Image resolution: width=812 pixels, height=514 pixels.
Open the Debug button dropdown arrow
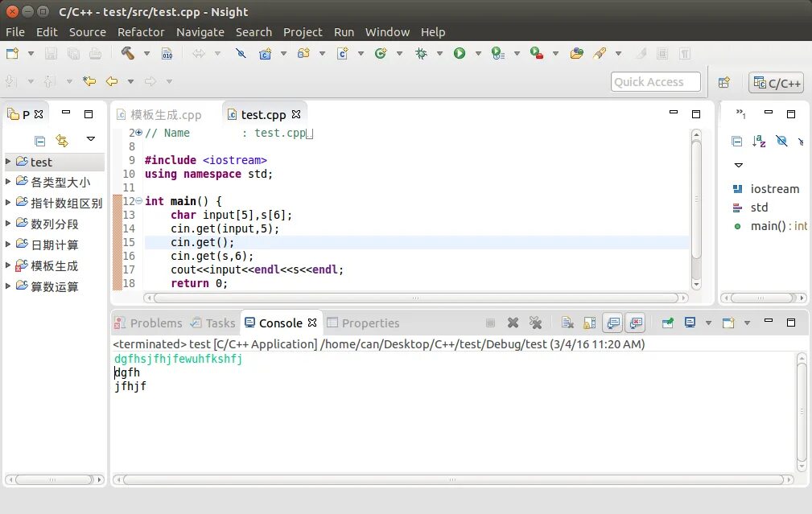click(439, 53)
